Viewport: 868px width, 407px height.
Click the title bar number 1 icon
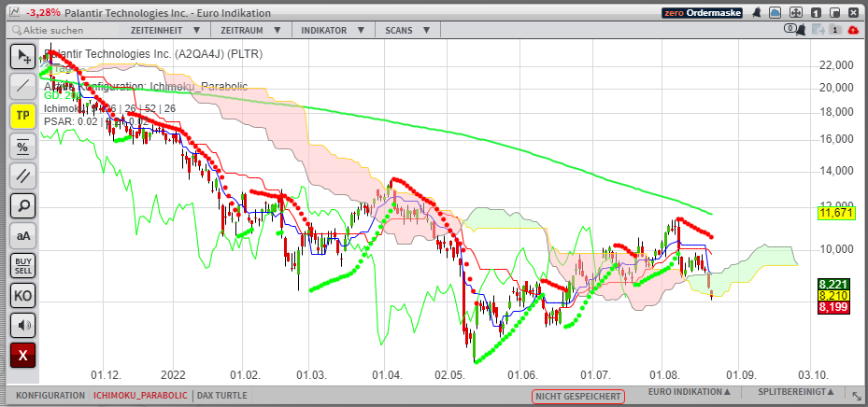click(x=816, y=13)
